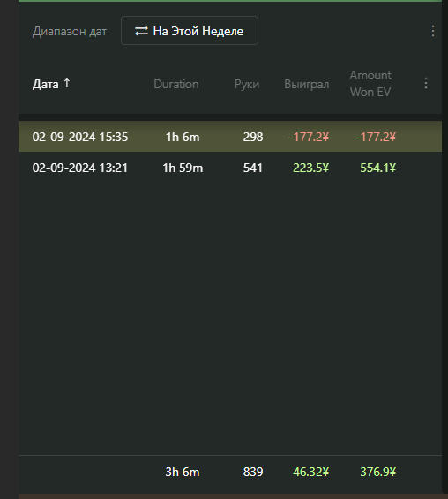Open the На Этой Неделе date range selector

190,31
